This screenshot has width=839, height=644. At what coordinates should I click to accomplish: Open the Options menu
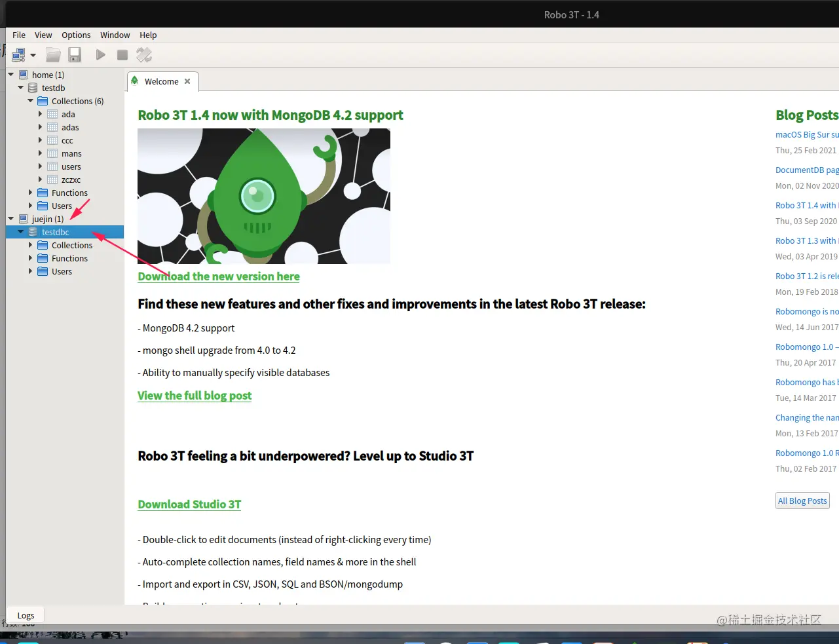[76, 35]
